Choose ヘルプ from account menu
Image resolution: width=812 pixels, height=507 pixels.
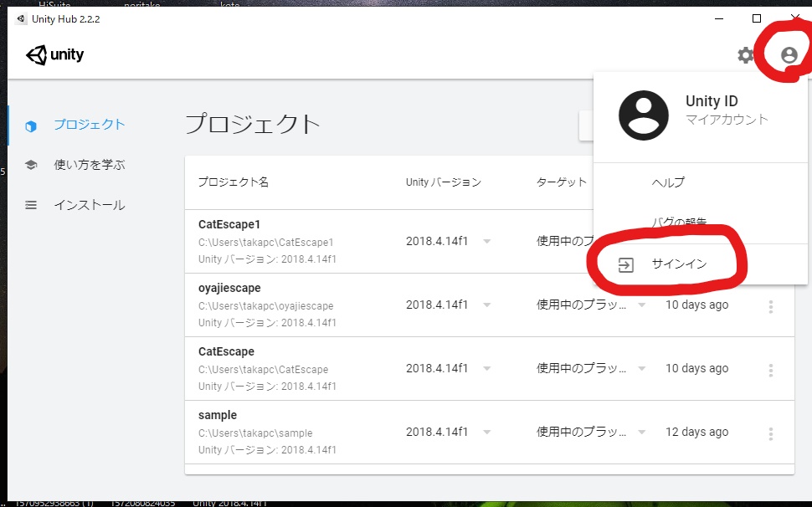(x=668, y=182)
